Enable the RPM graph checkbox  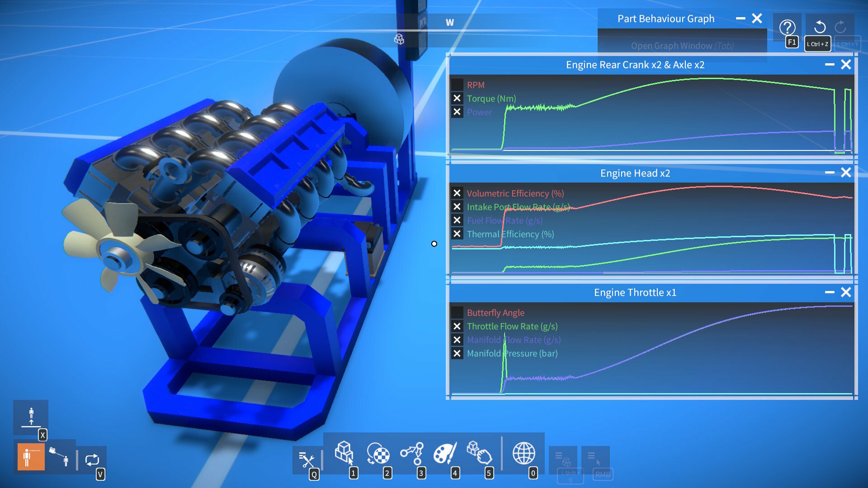[x=457, y=84]
